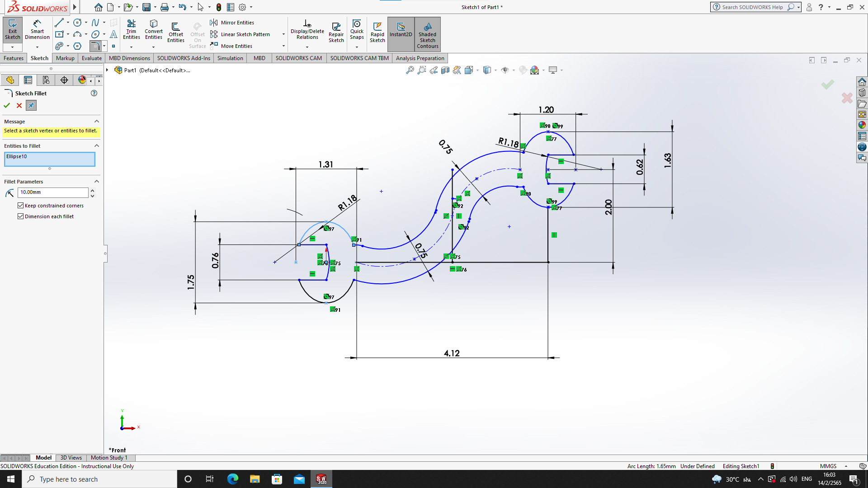The image size is (868, 488).
Task: Switch to the Evaluate tab
Action: (91, 58)
